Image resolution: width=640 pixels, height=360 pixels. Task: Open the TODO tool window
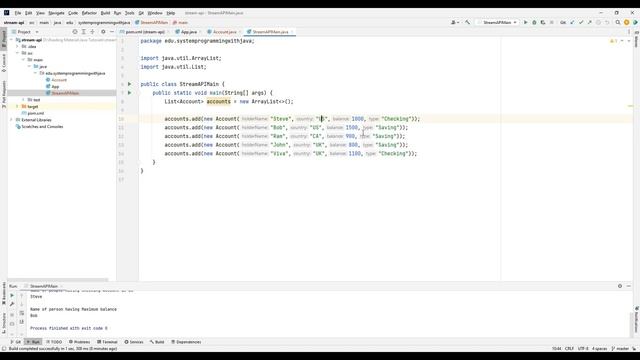pos(54,342)
